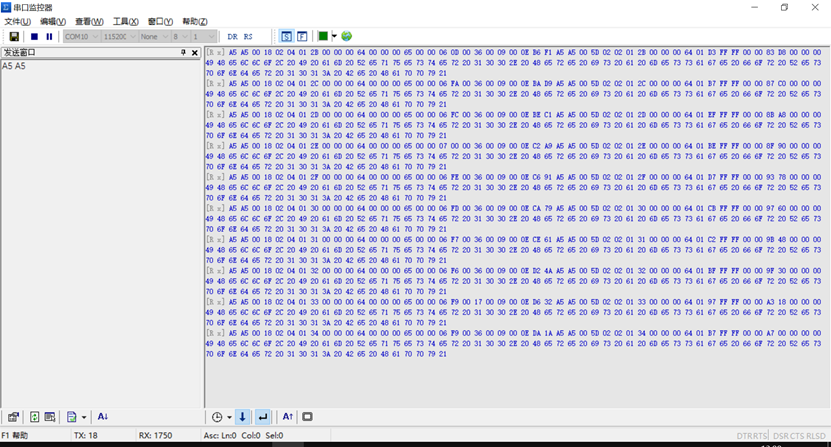Click the A↑ font increase icon
Viewport: 831px width, 447px height.
(x=288, y=417)
